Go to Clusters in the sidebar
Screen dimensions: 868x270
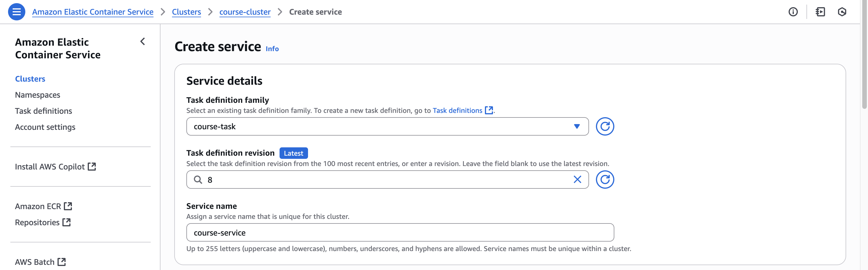click(30, 79)
